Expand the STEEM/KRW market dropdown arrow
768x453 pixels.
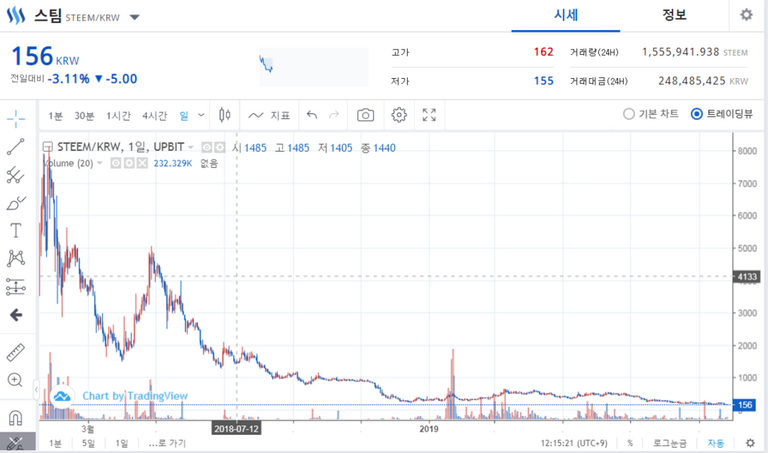[x=135, y=18]
